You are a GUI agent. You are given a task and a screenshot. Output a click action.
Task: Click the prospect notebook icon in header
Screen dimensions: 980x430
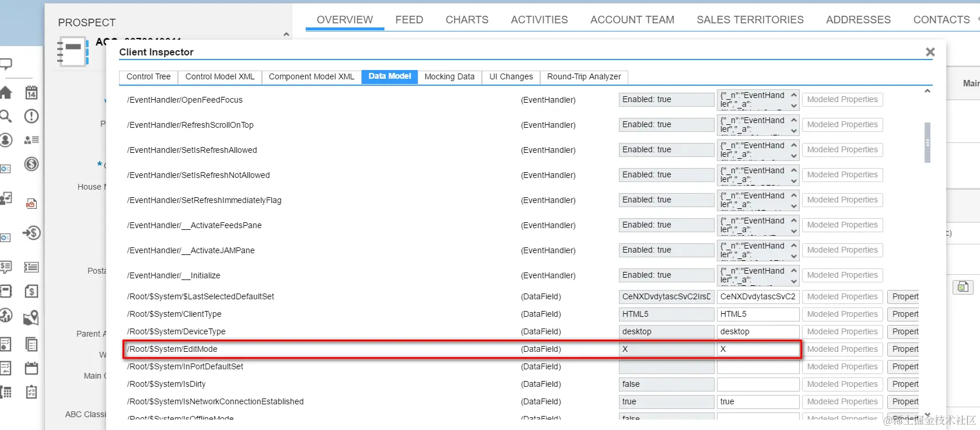point(72,51)
